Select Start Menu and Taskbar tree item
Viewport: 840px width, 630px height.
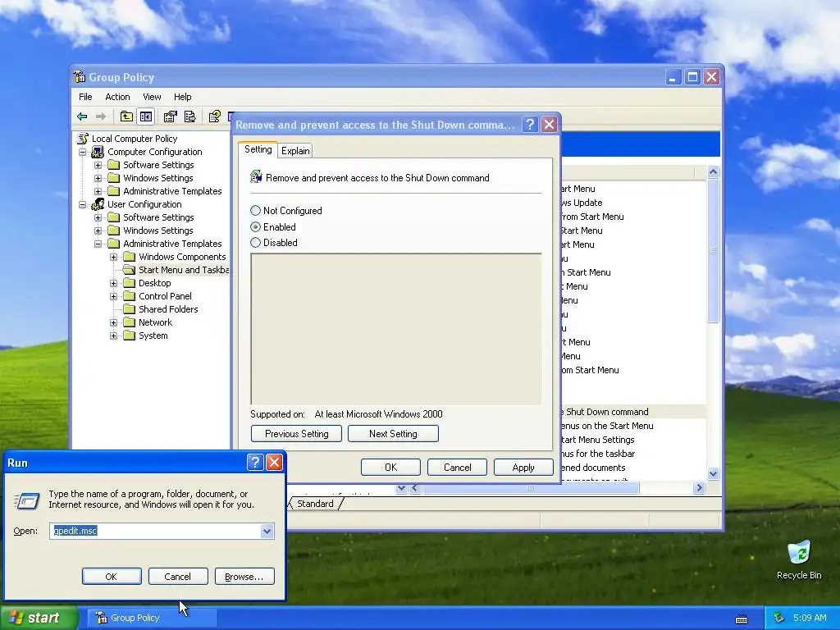[x=184, y=270]
